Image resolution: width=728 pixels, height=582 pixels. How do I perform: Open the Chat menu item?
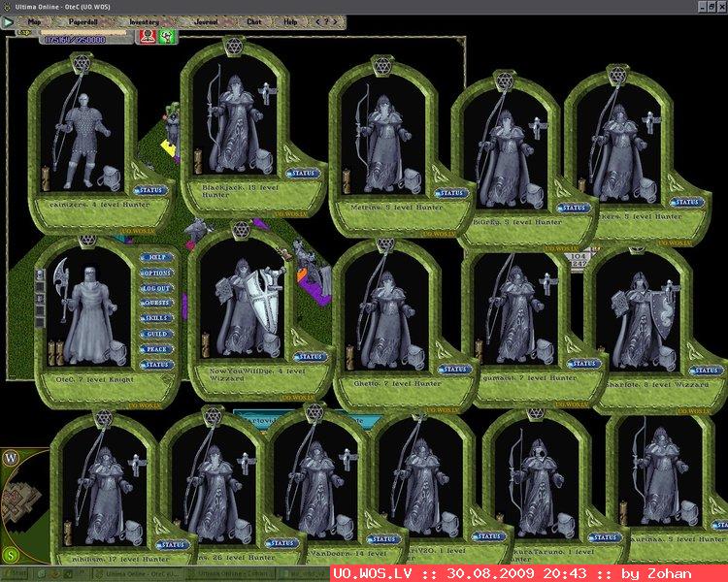point(254,21)
